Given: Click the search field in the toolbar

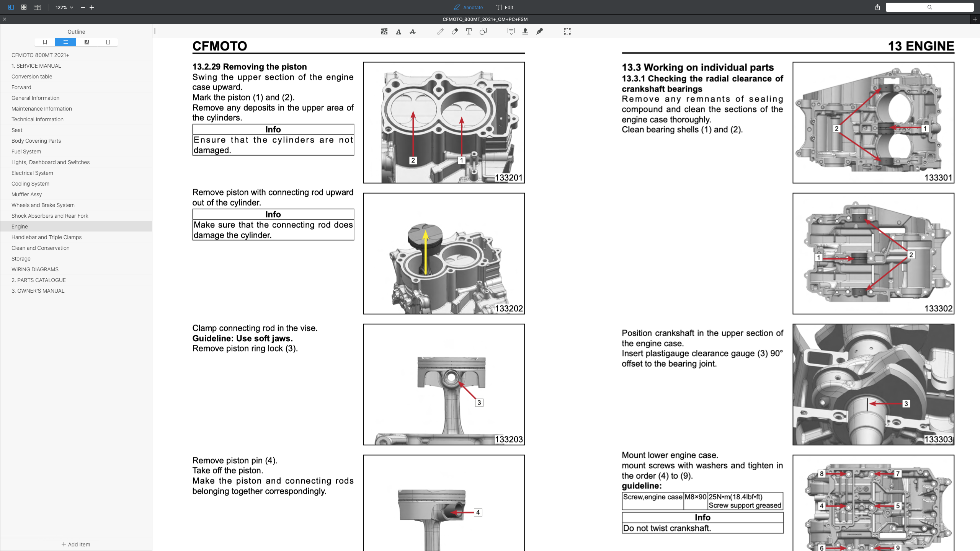Looking at the screenshot, I should (x=929, y=7).
